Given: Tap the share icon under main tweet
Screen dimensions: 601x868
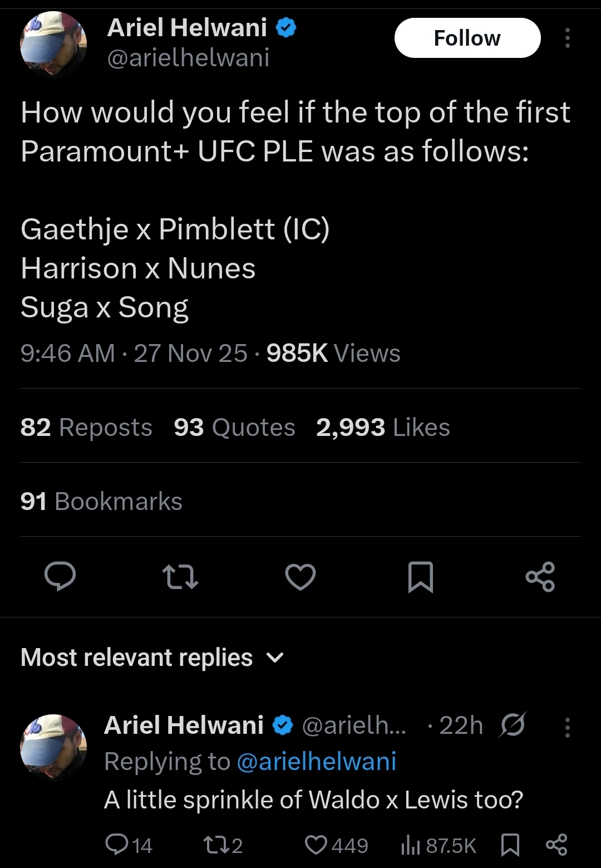Looking at the screenshot, I should coord(540,576).
